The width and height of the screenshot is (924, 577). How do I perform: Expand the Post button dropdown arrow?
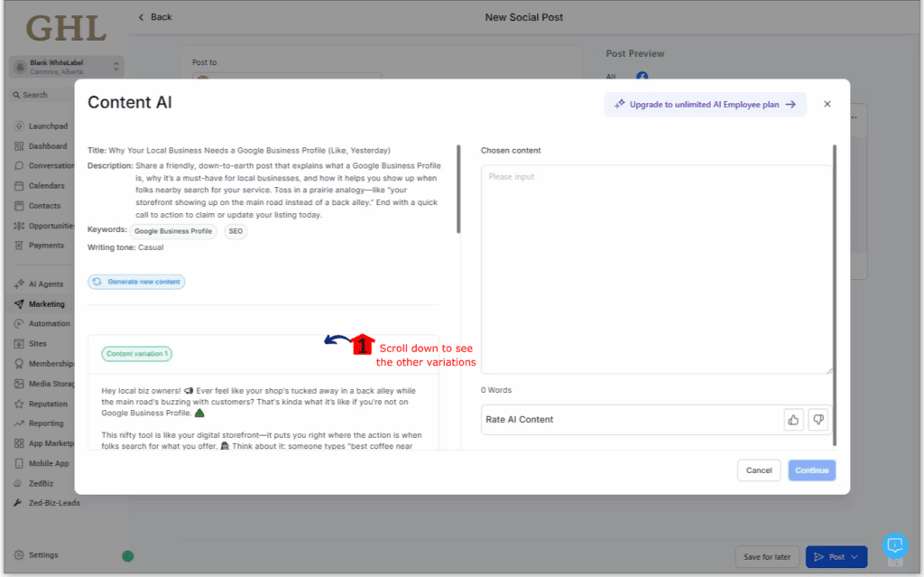coord(855,557)
